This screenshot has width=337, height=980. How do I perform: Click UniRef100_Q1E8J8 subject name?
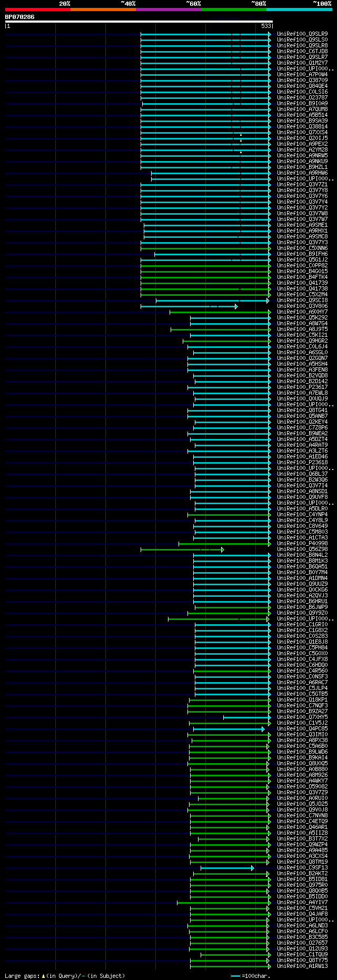tap(302, 642)
